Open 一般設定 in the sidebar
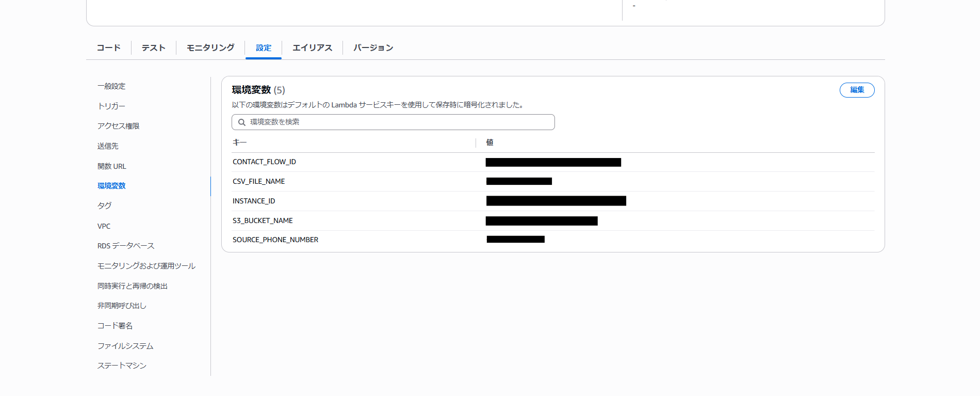 click(111, 86)
